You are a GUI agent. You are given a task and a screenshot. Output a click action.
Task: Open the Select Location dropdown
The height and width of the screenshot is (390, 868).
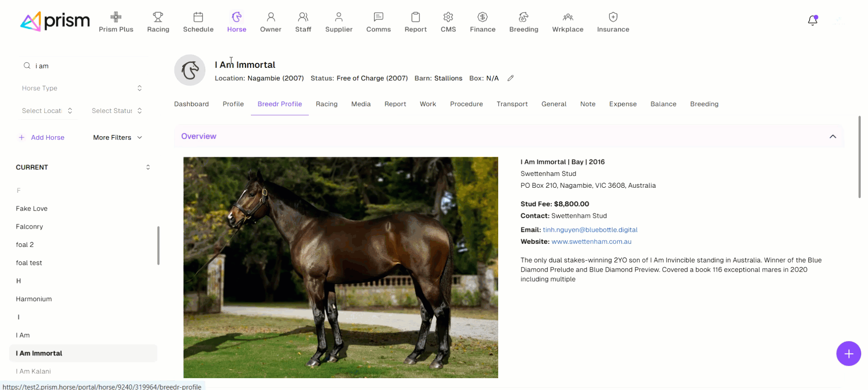47,111
